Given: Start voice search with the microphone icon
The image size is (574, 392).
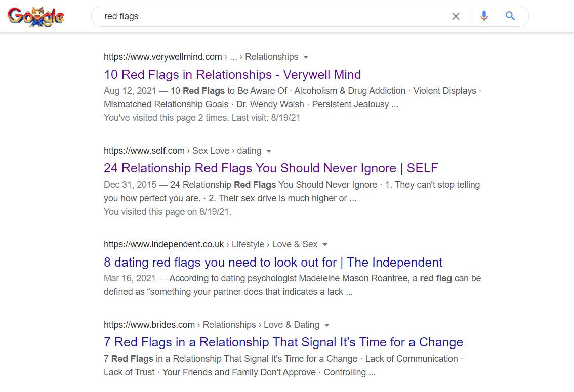Looking at the screenshot, I should pos(484,16).
